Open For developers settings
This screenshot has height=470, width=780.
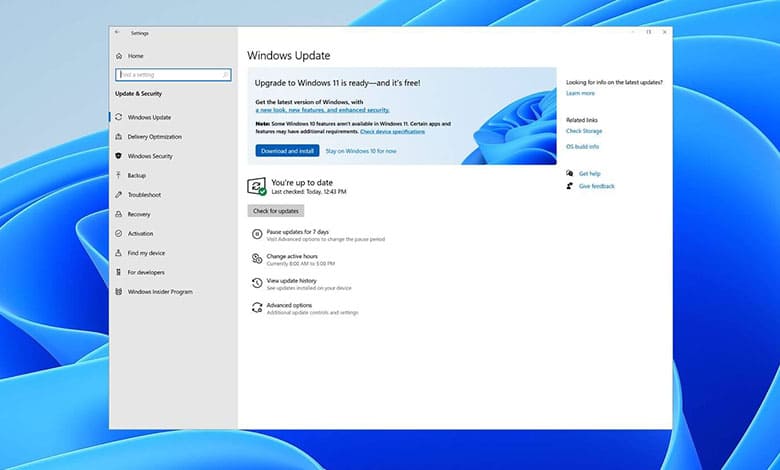(x=173, y=272)
